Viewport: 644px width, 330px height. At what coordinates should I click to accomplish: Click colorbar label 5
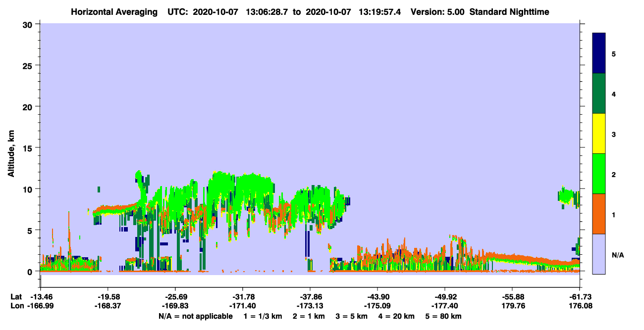pyautogui.click(x=614, y=53)
